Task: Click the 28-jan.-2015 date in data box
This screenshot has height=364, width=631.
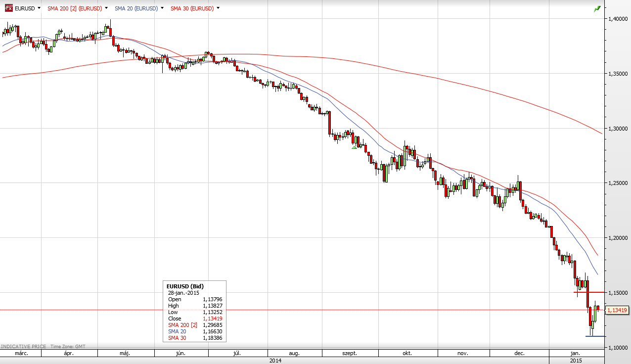Action: click(x=184, y=293)
